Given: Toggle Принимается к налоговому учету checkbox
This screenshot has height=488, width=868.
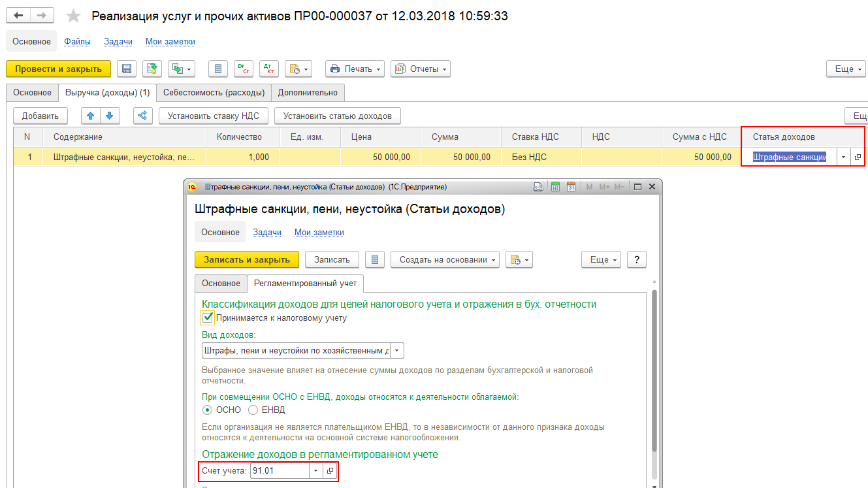Looking at the screenshot, I should coord(208,317).
